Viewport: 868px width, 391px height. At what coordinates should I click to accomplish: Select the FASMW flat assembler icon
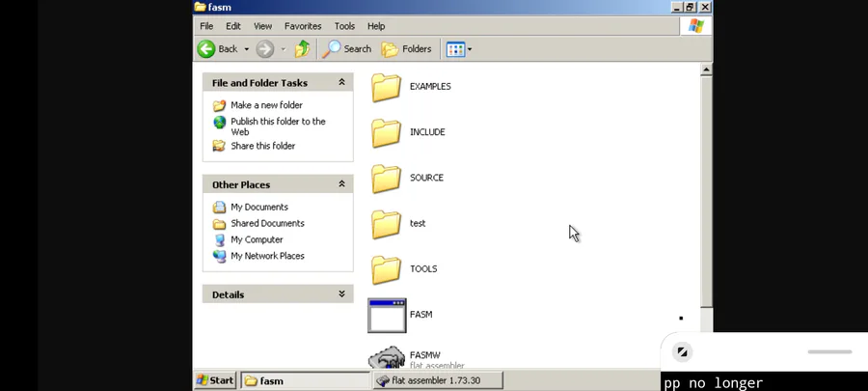(x=387, y=357)
